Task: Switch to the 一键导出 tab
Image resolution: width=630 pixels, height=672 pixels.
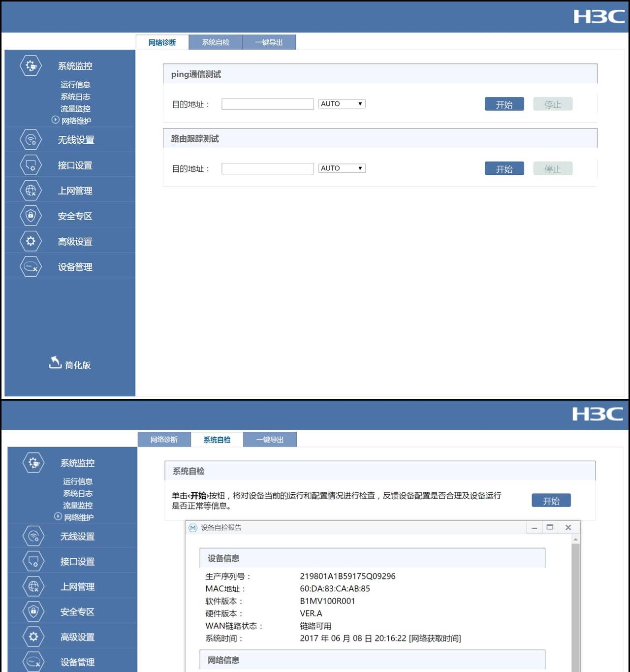Action: click(269, 42)
